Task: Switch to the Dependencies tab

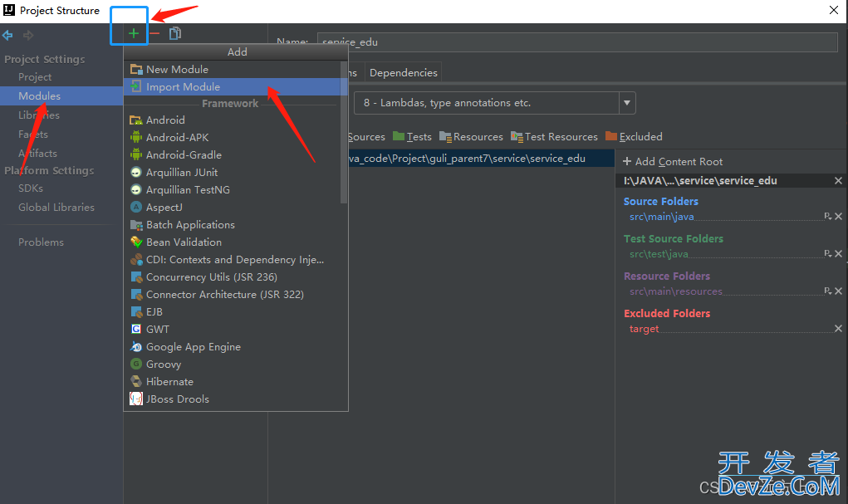Action: pos(403,72)
